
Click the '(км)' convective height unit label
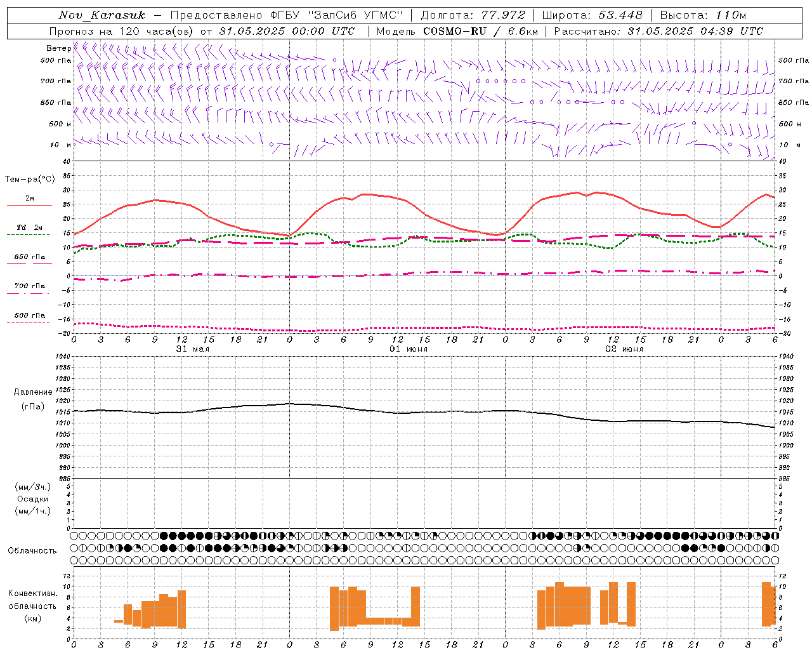(x=33, y=618)
